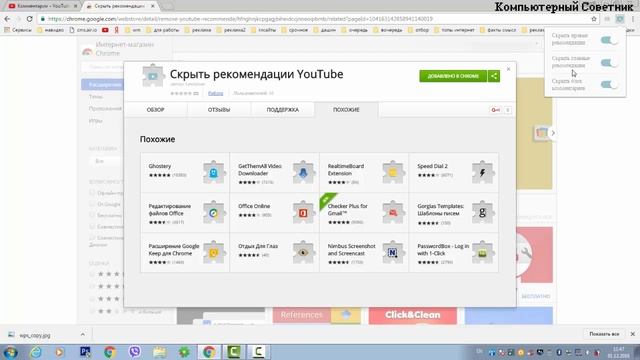Open the Chrome three-dot menu
The height and width of the screenshot is (360, 640).
pos(633,19)
